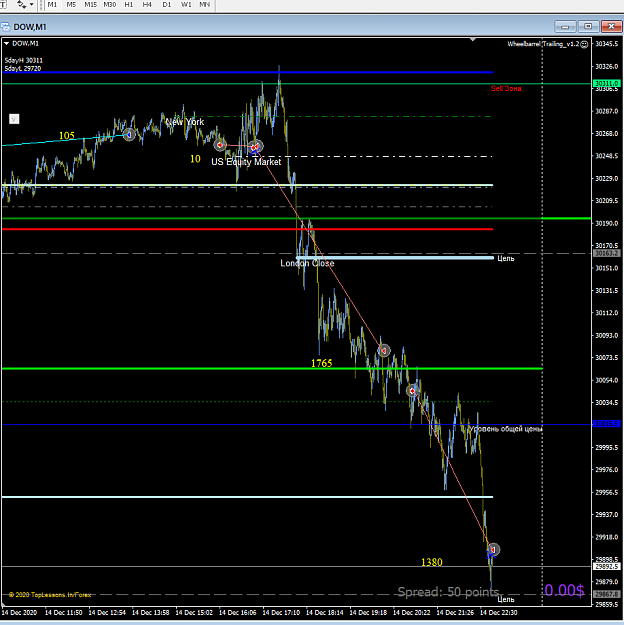Screen dimensions: 624x625
Task: Select trade marker just below bright green line
Action: coord(412,391)
